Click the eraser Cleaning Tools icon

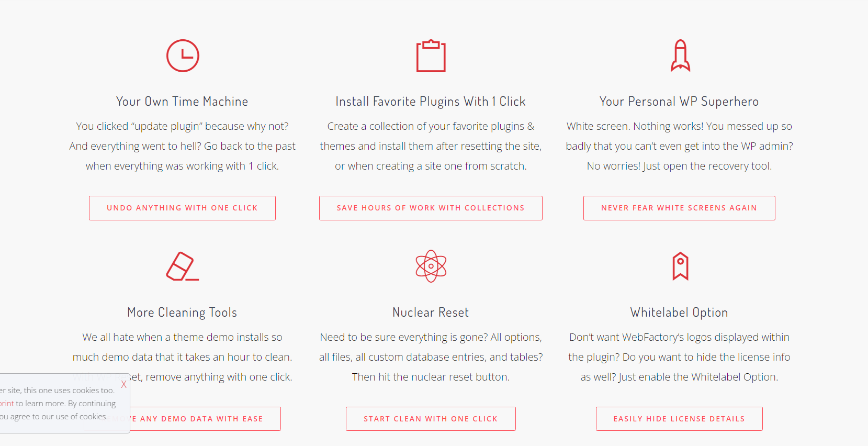(x=183, y=266)
